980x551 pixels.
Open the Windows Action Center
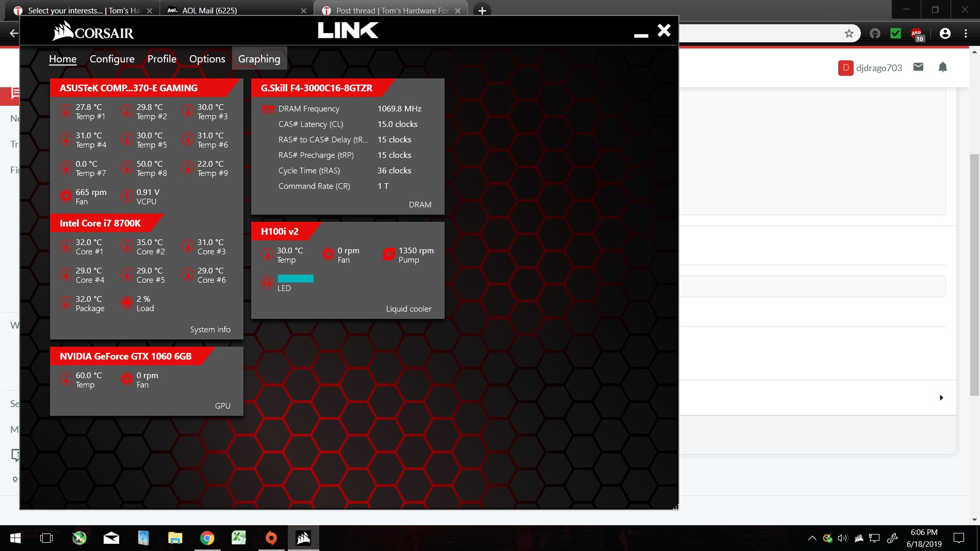point(959,538)
